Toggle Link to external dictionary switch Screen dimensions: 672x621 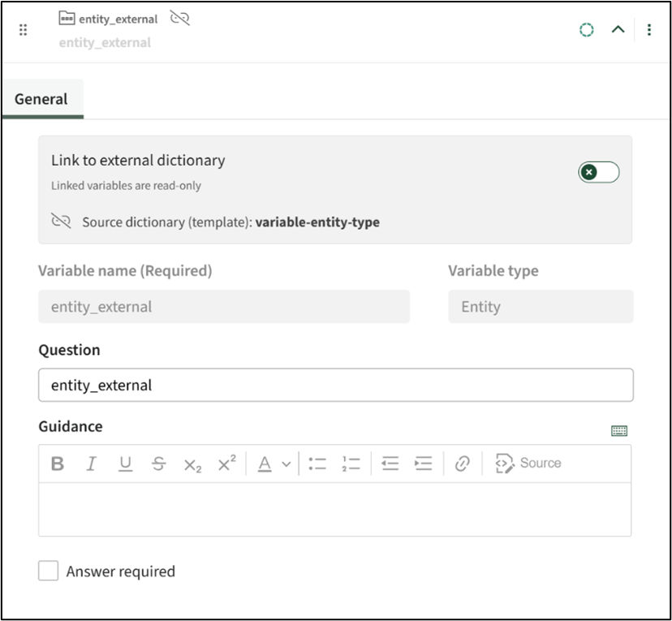click(x=598, y=172)
